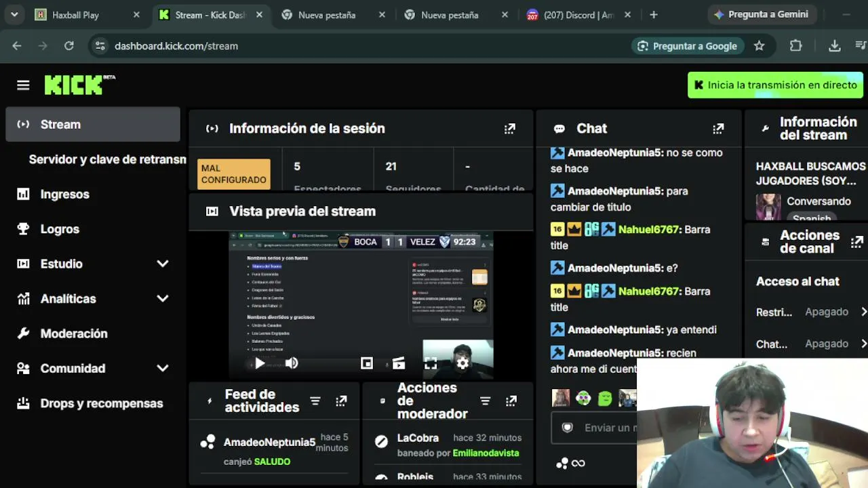Close the Haxball Play tab

point(136,15)
